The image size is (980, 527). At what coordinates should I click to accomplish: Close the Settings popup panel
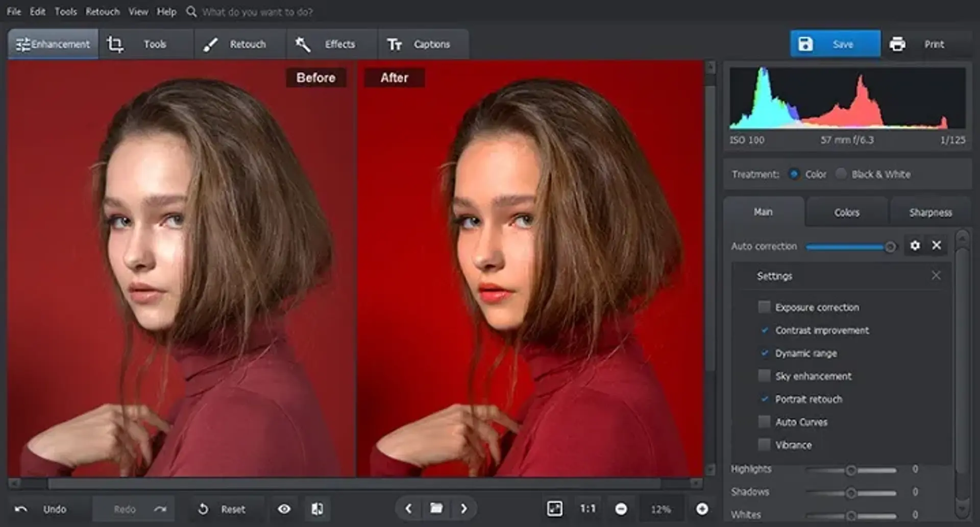click(936, 275)
